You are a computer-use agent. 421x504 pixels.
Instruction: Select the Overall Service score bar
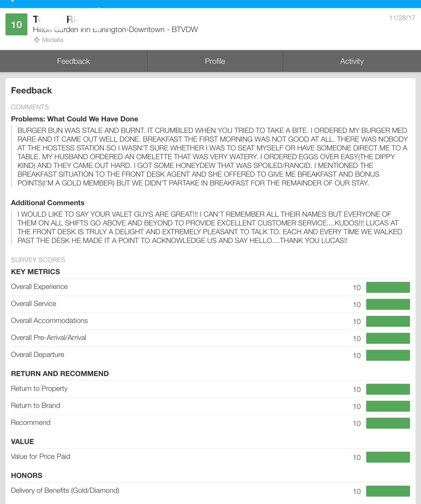coord(388,304)
